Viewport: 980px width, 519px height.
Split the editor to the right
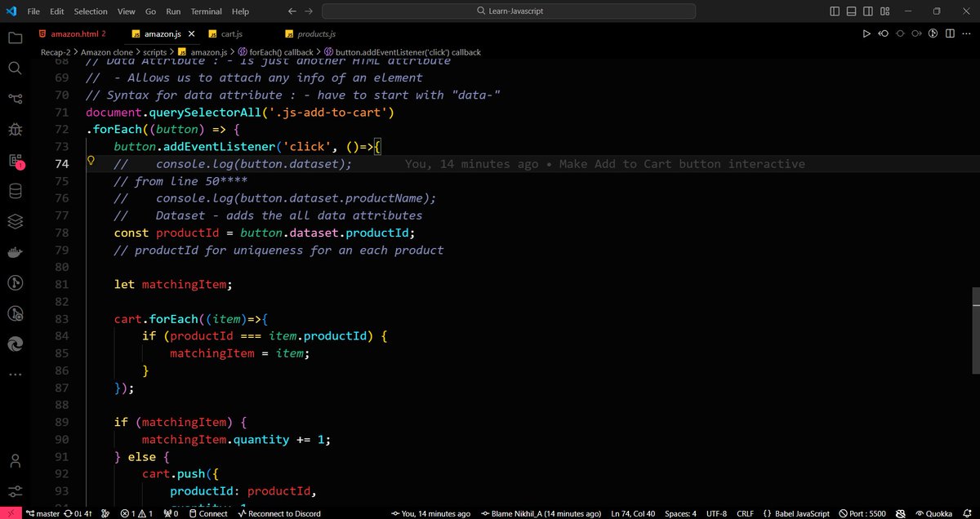950,33
